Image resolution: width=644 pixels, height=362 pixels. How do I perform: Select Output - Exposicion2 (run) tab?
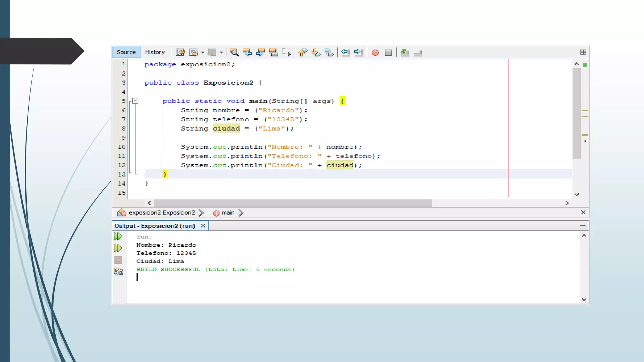(x=155, y=226)
